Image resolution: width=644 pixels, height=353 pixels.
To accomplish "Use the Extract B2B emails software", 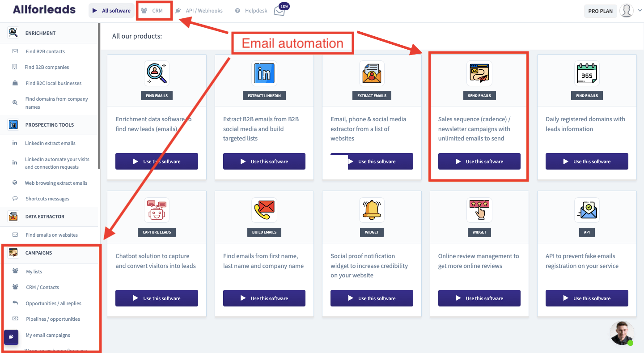I will [x=264, y=162].
